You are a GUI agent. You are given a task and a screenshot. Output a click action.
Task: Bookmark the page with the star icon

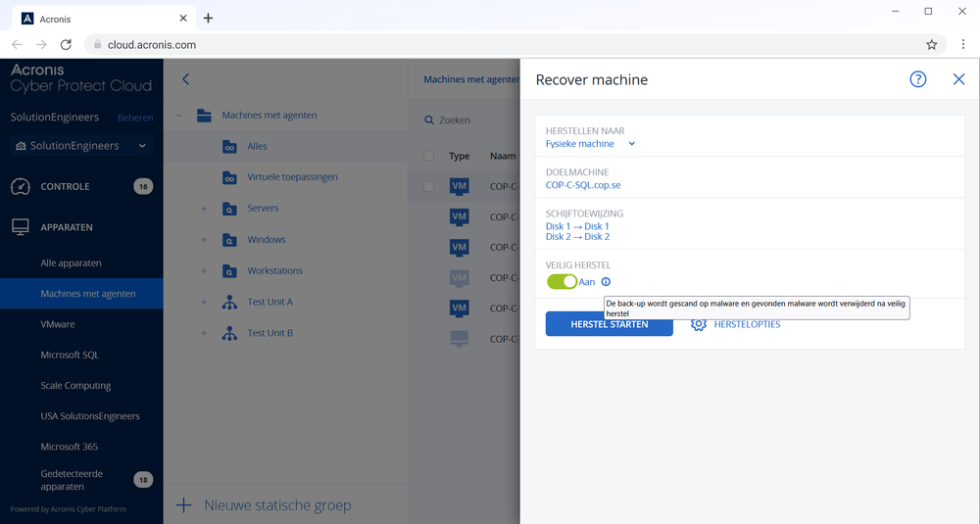coord(931,44)
